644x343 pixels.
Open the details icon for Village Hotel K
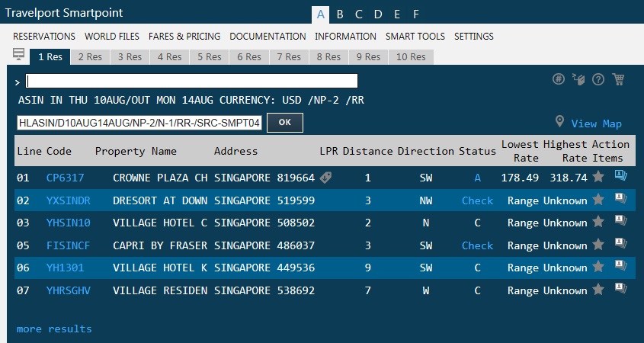point(620,265)
